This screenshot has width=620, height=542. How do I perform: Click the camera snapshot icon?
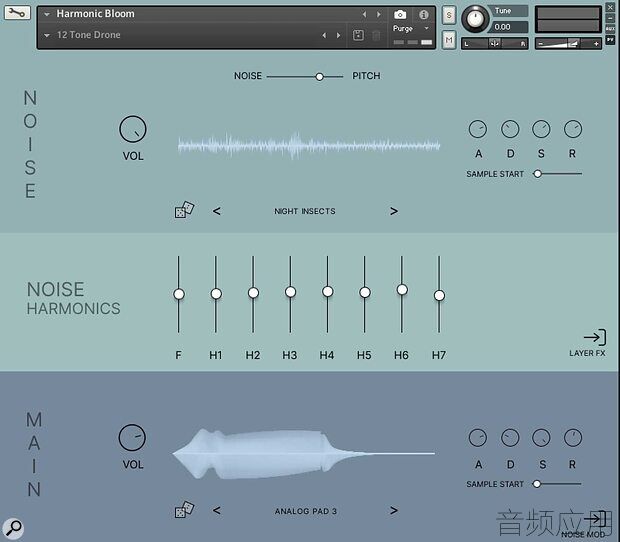[400, 15]
